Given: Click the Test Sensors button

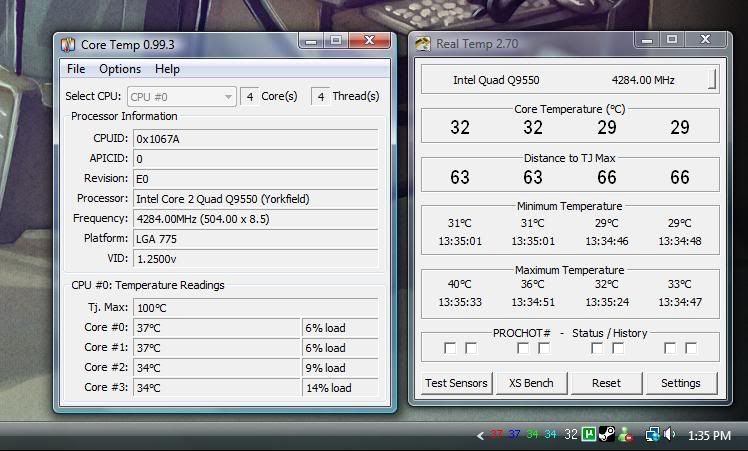Looking at the screenshot, I should (x=457, y=383).
